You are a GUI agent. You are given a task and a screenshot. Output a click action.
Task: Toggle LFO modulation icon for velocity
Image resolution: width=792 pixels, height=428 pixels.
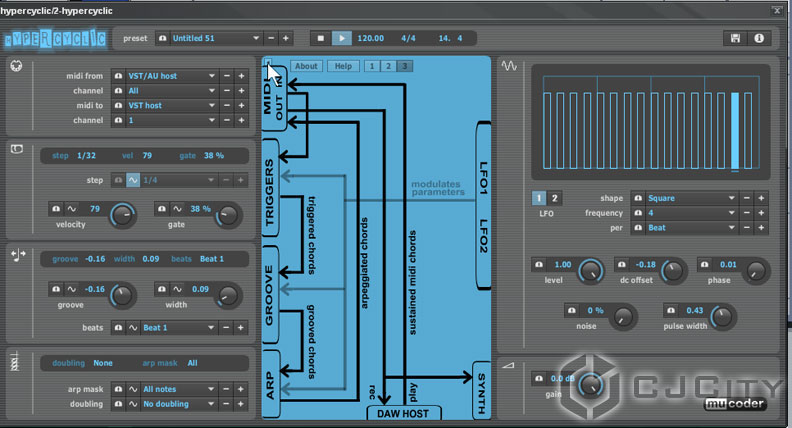tap(72, 209)
